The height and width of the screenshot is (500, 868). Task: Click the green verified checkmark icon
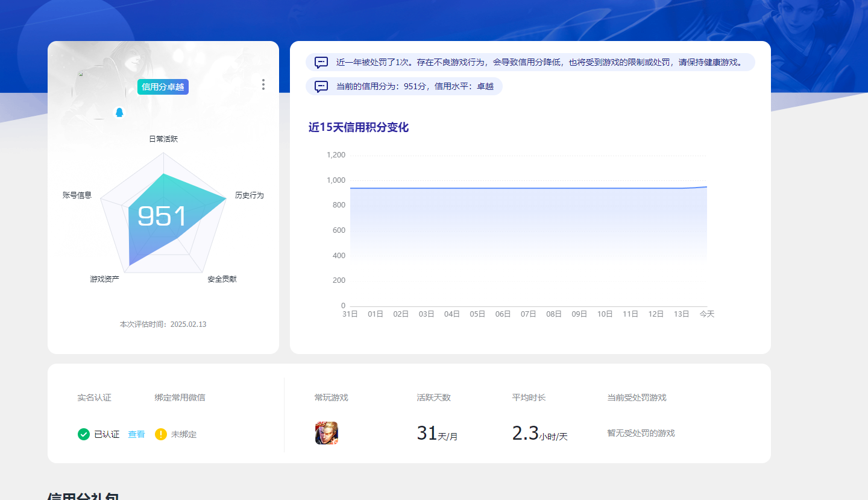click(x=84, y=434)
